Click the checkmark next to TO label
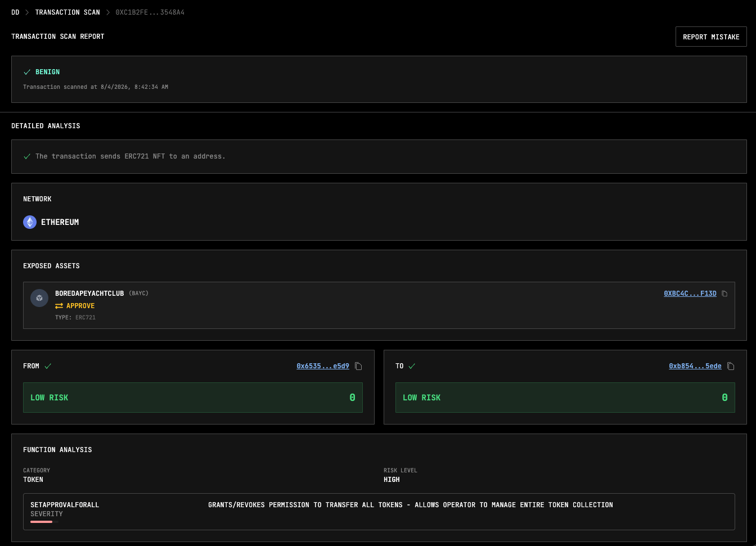Screen dimensions: 756x546 click(x=412, y=366)
